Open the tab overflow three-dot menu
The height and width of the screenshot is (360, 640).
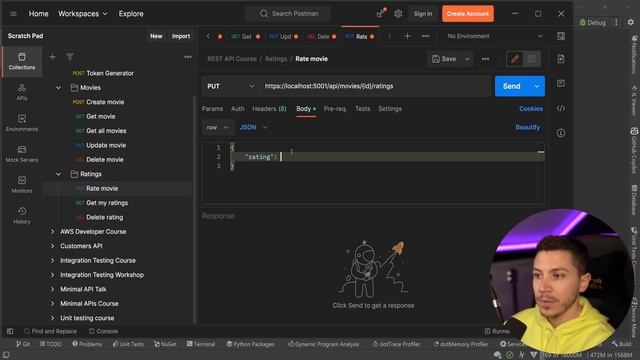coord(425,36)
